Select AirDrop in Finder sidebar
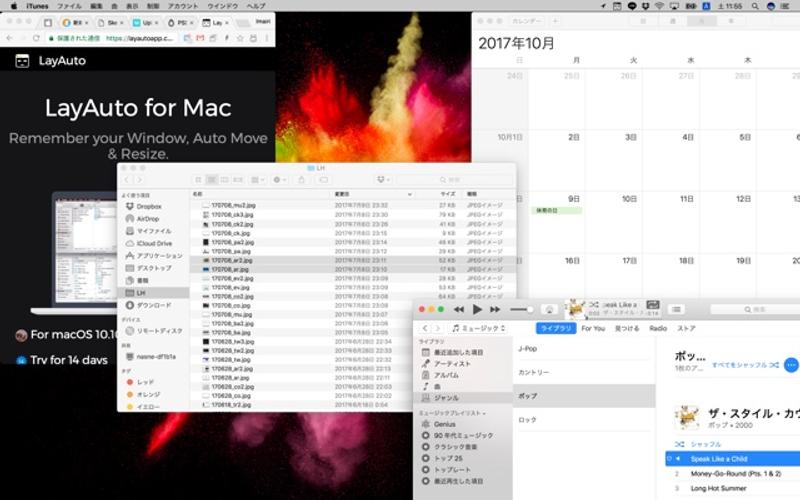 (147, 218)
